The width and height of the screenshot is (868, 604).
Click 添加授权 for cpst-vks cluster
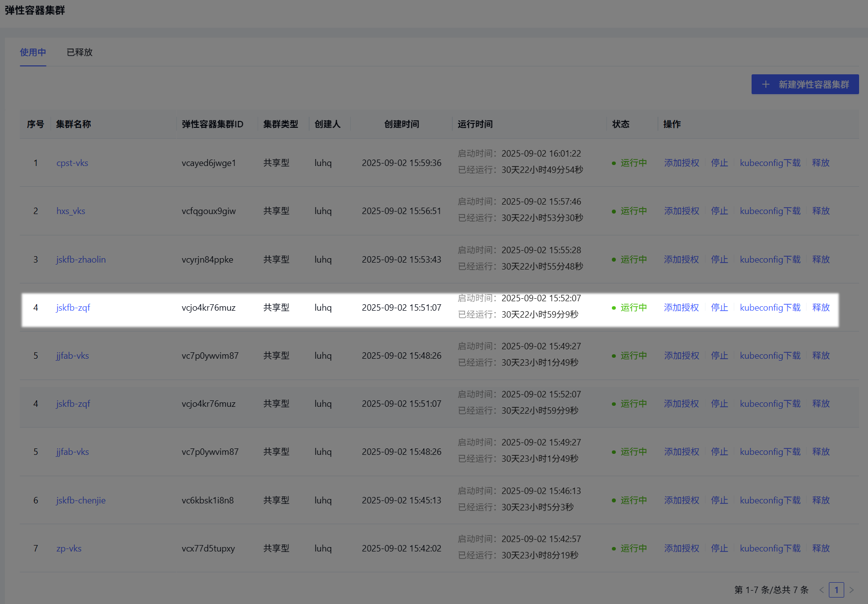pyautogui.click(x=681, y=163)
